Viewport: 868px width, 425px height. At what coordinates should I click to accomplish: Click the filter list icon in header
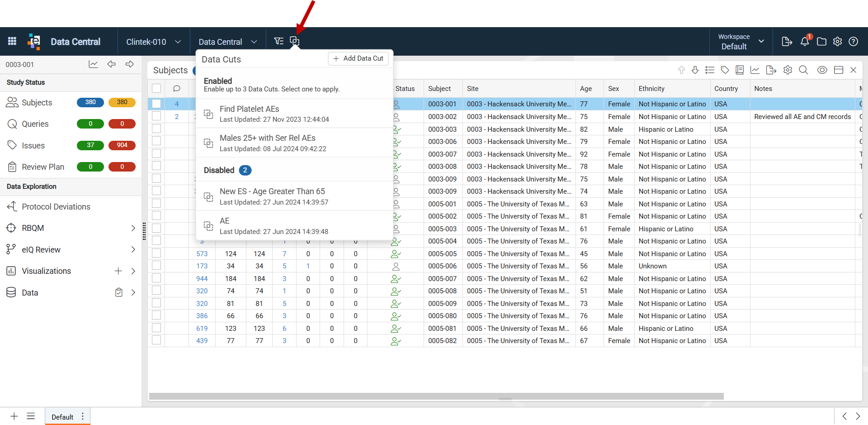278,41
